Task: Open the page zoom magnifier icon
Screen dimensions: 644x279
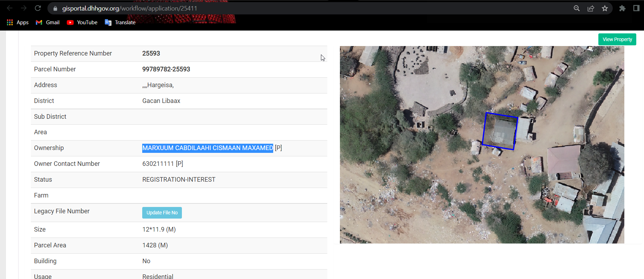Action: point(577,8)
